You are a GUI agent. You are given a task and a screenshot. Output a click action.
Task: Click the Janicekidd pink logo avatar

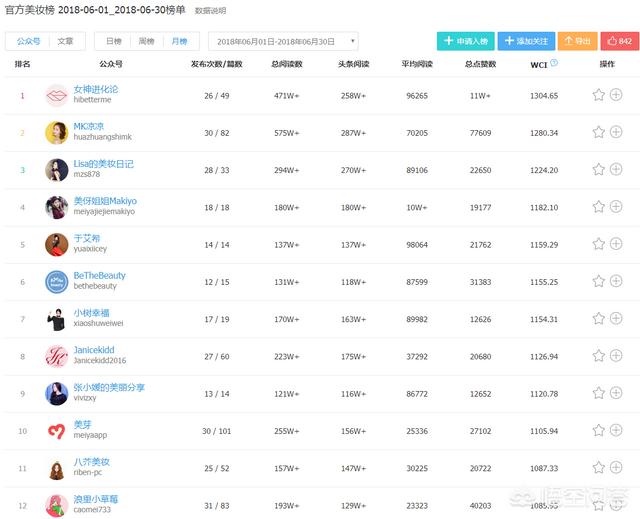[x=56, y=356]
